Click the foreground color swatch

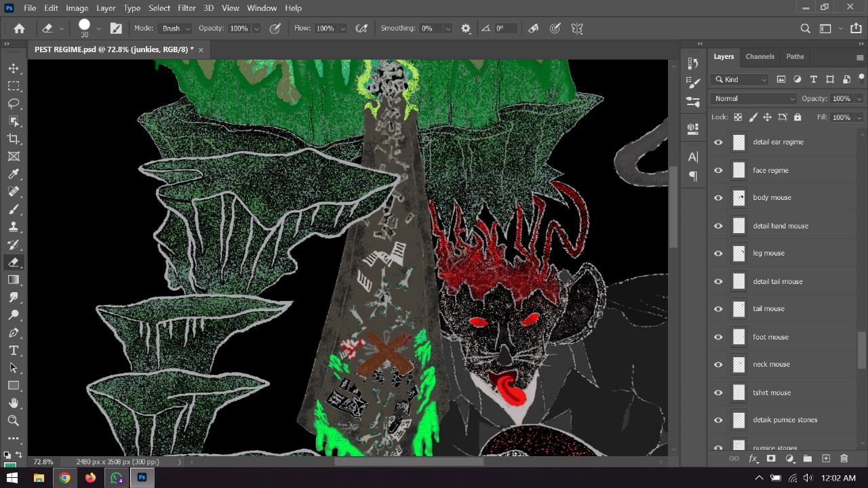[11, 465]
